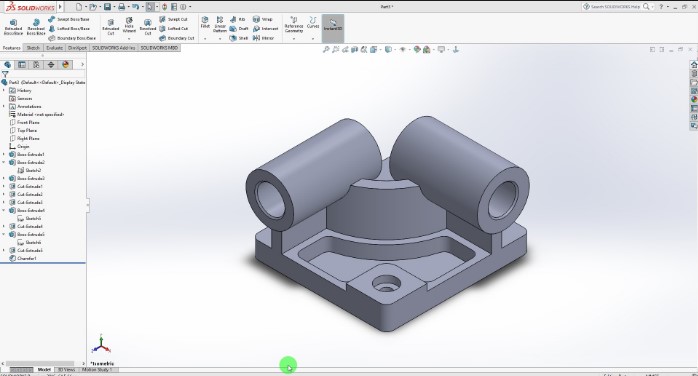Switch to the Evaluate ribbon tab
This screenshot has width=698, height=376.
click(x=54, y=48)
